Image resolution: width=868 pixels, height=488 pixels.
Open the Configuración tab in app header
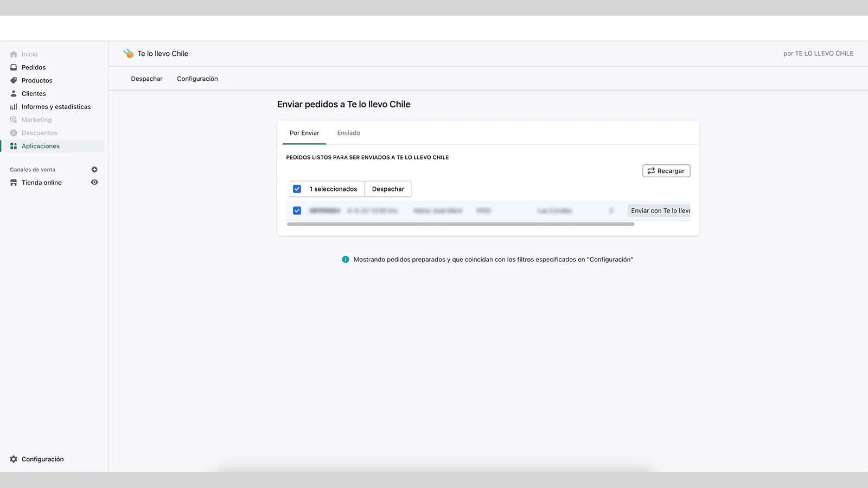(197, 79)
